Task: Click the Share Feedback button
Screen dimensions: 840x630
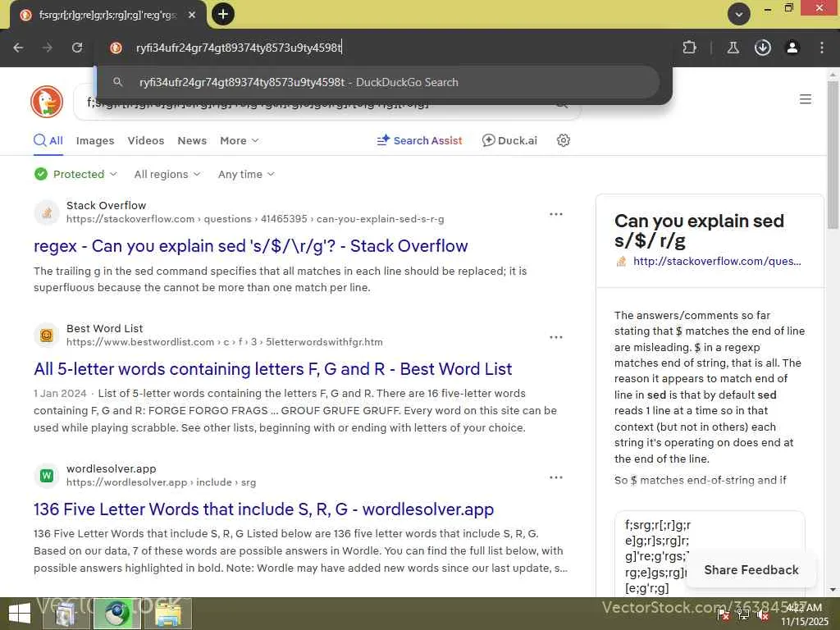Action: [751, 570]
